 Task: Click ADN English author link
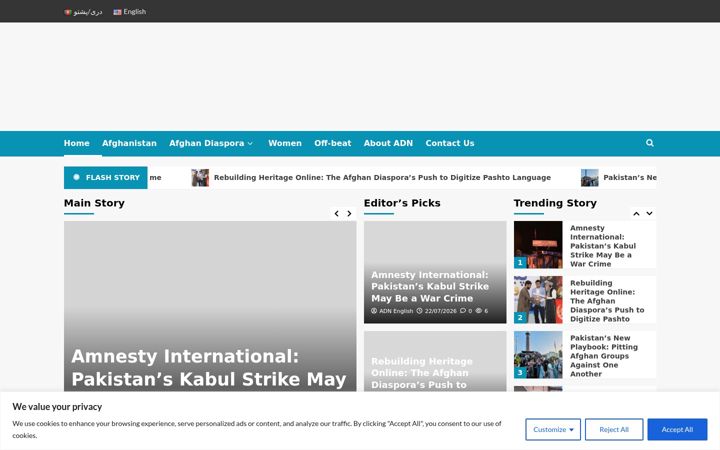[x=396, y=311]
